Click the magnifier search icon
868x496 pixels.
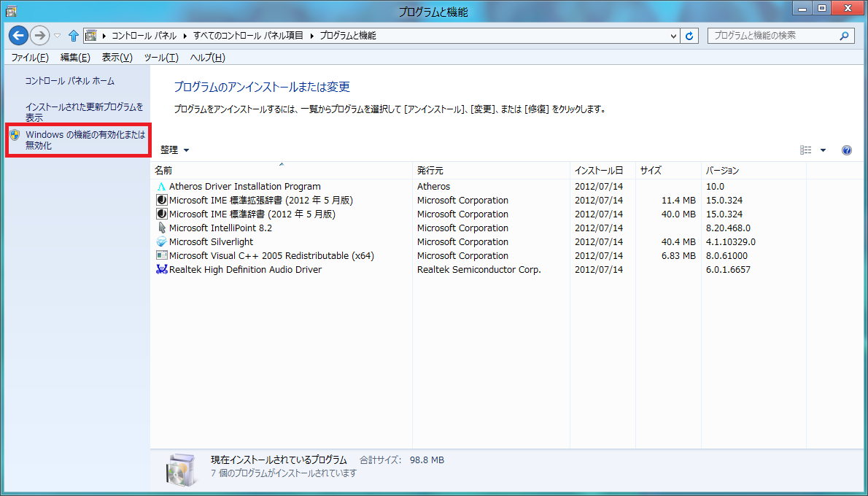click(x=844, y=36)
